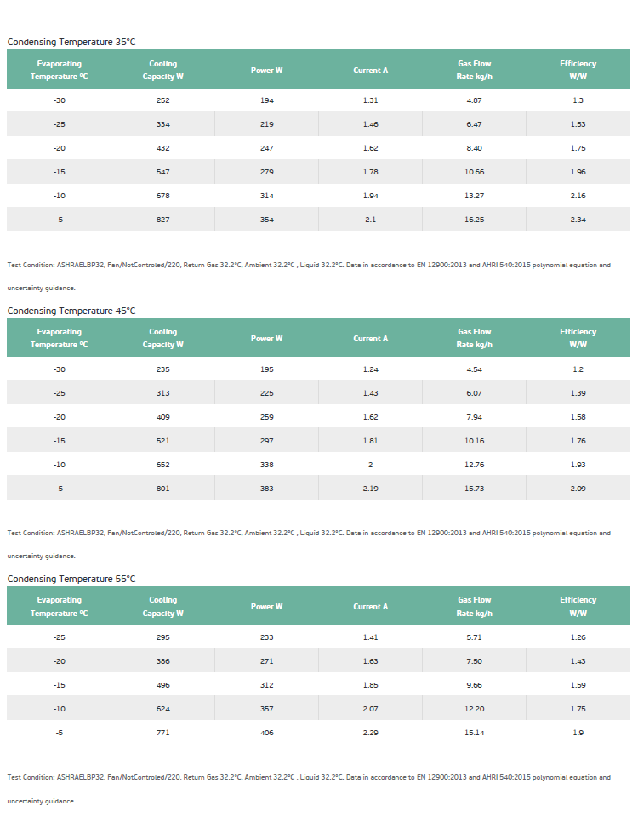Click the Efficiency W/W header in 55°C table

point(578,607)
